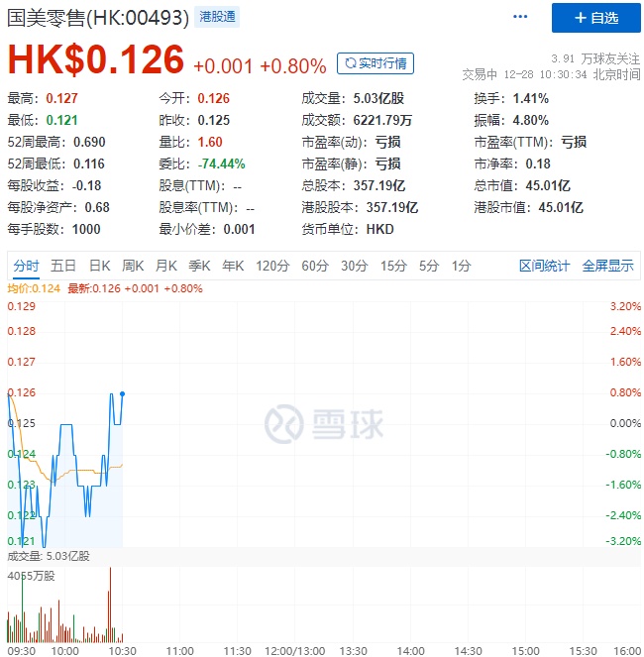Click the 最低 value 0.121
644x657 pixels.
pyautogui.click(x=62, y=120)
